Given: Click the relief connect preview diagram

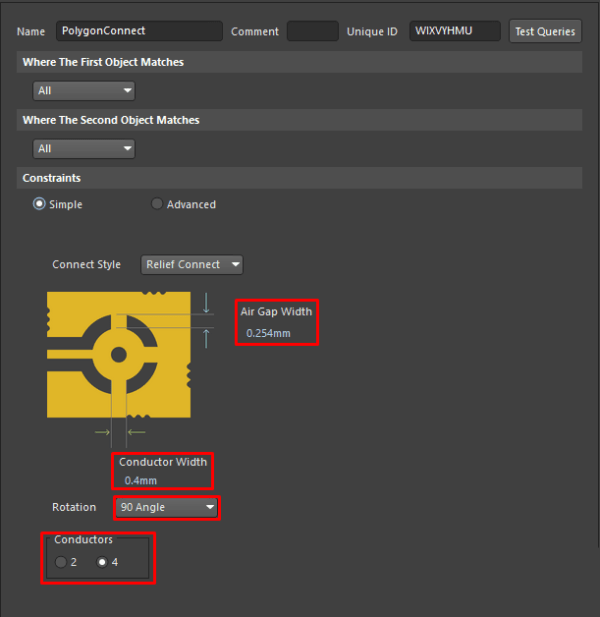Looking at the screenshot, I should coord(119,355).
